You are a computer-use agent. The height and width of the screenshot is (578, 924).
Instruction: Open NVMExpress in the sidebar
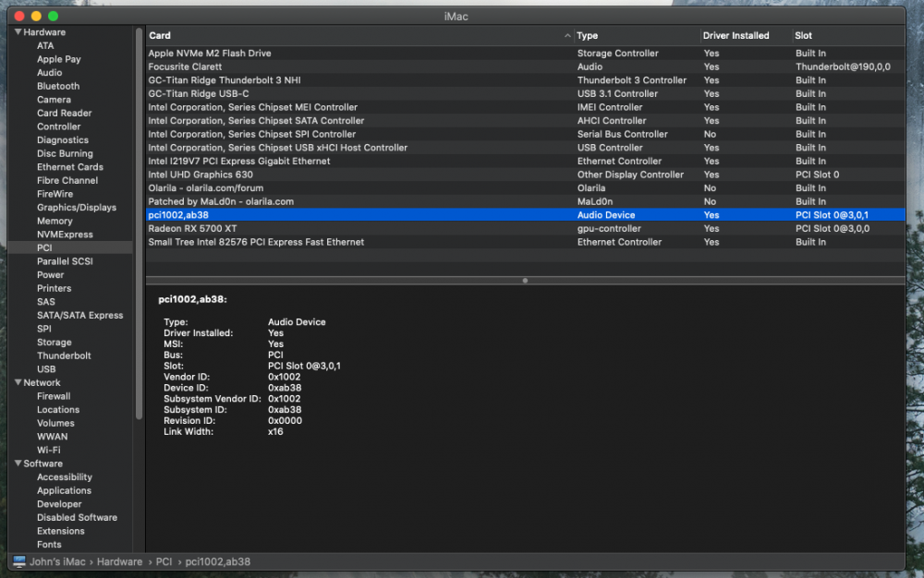[65, 235]
